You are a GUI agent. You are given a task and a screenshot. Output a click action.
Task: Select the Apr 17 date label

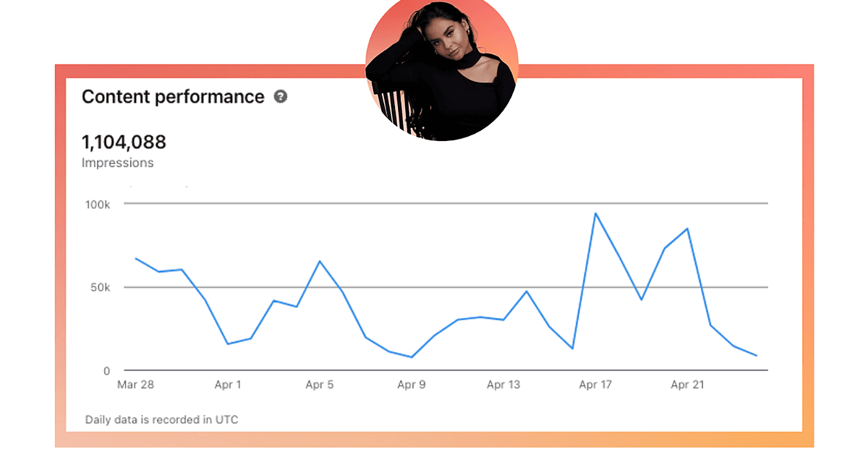(595, 385)
